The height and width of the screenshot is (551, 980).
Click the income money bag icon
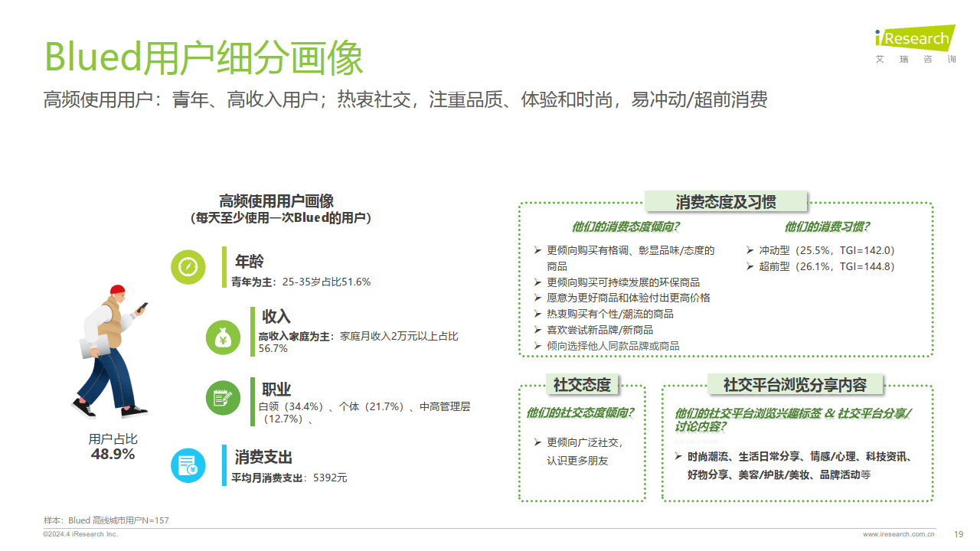pyautogui.click(x=224, y=337)
